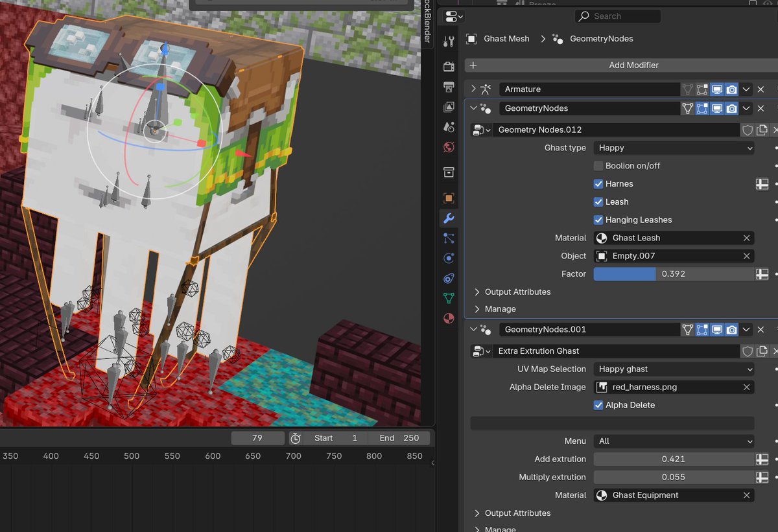This screenshot has width=778, height=532.
Task: Open the UV Map Selection dropdown
Action: [673, 369]
